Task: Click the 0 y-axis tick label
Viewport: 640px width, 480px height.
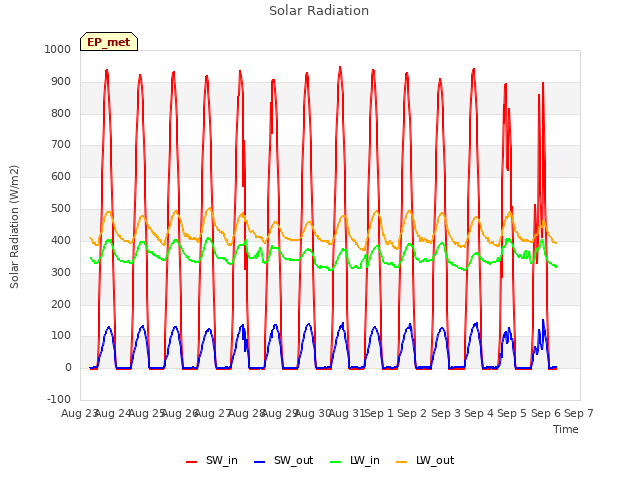Action: pos(68,367)
